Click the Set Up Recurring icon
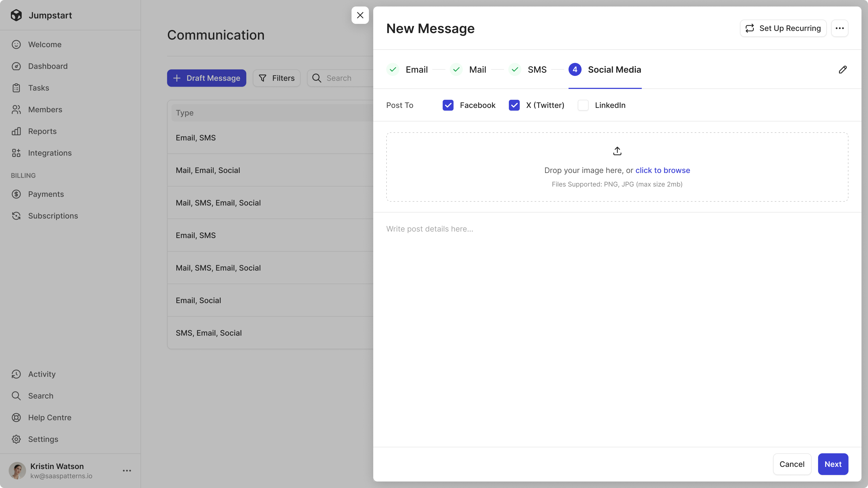The width and height of the screenshot is (868, 488). [x=751, y=28]
